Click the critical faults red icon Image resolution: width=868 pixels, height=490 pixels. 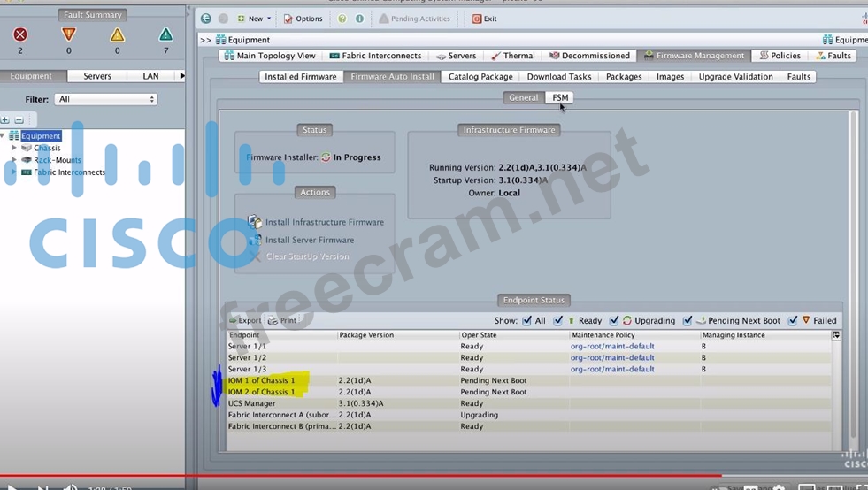pyautogui.click(x=20, y=34)
